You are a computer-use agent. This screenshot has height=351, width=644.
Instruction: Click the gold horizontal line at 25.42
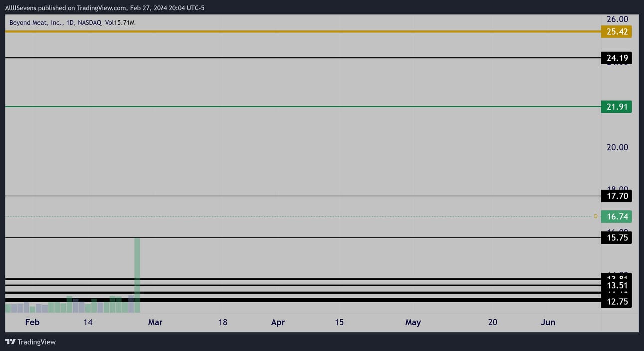click(x=303, y=32)
